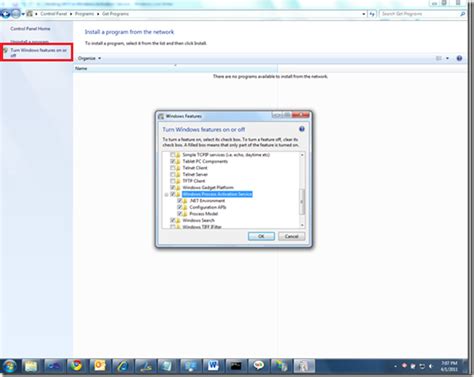Open the Command Prompt taskbar icon

(x=236, y=366)
